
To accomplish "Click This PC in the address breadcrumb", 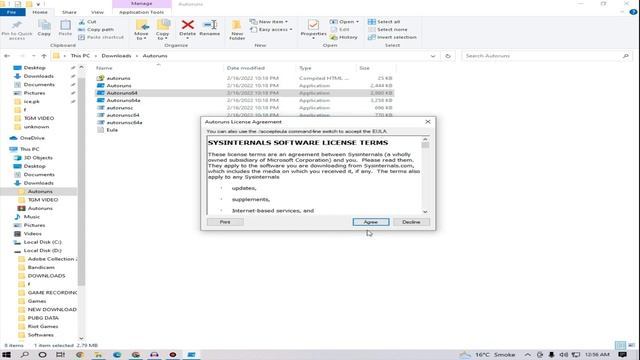I will coord(80,56).
